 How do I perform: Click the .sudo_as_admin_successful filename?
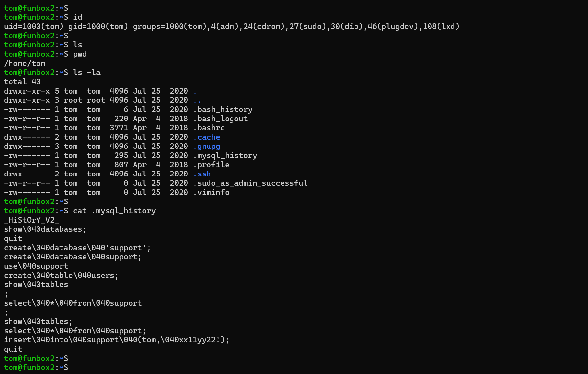(x=250, y=183)
